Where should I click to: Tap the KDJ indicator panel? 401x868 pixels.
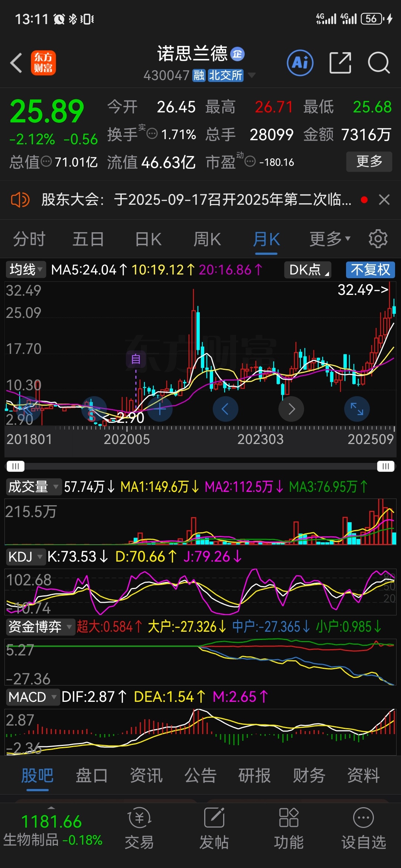[200, 592]
